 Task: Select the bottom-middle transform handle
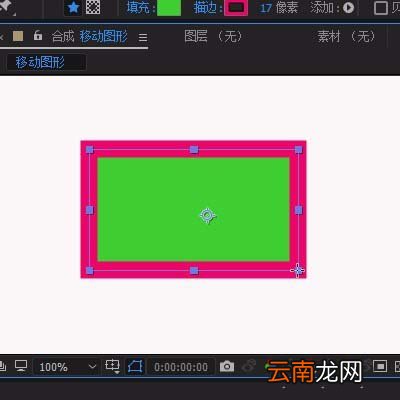pos(194,270)
